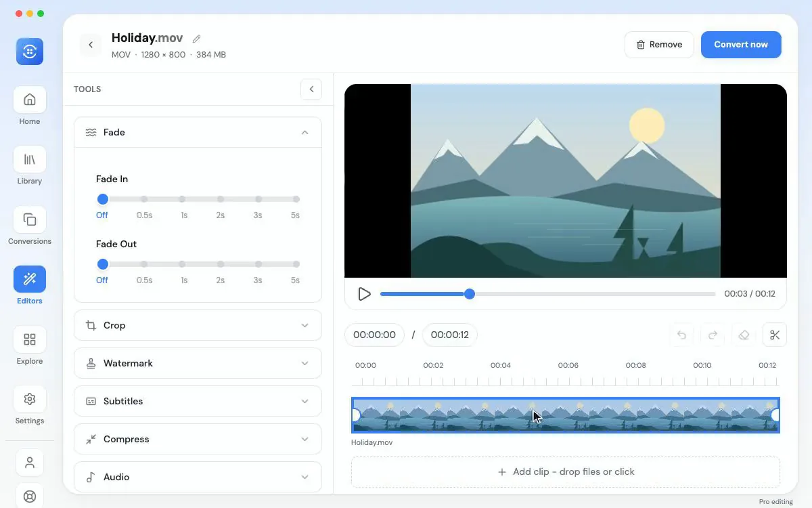The height and width of the screenshot is (508, 812).
Task: Rename file with the pencil icon
Action: (x=197, y=39)
